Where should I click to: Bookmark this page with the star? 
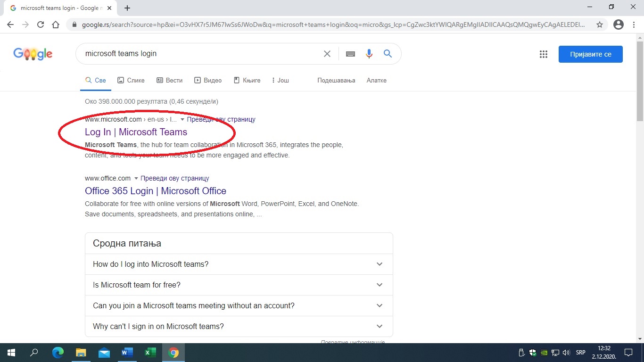tap(600, 25)
